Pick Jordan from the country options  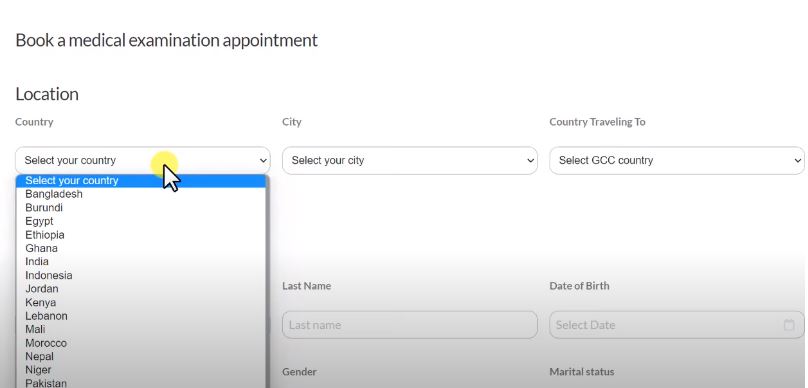[x=141, y=289]
